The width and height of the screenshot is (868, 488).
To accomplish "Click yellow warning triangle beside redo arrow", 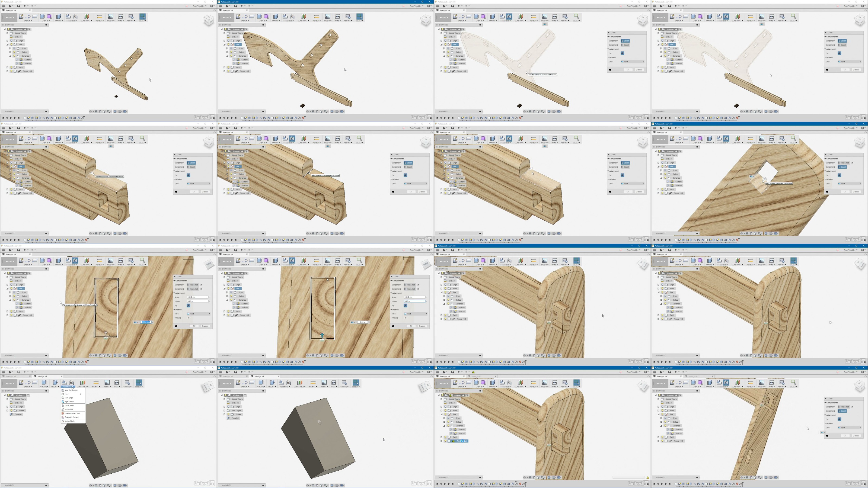I will coord(473,372).
